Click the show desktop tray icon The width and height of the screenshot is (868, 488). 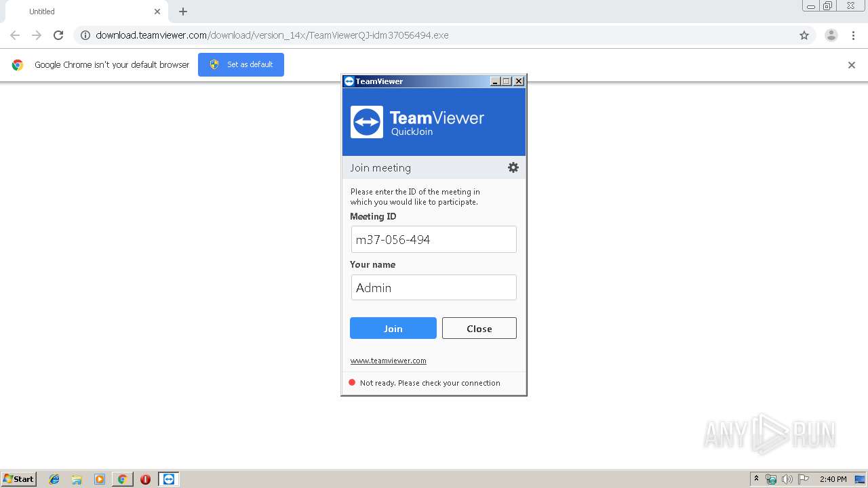coord(860,479)
